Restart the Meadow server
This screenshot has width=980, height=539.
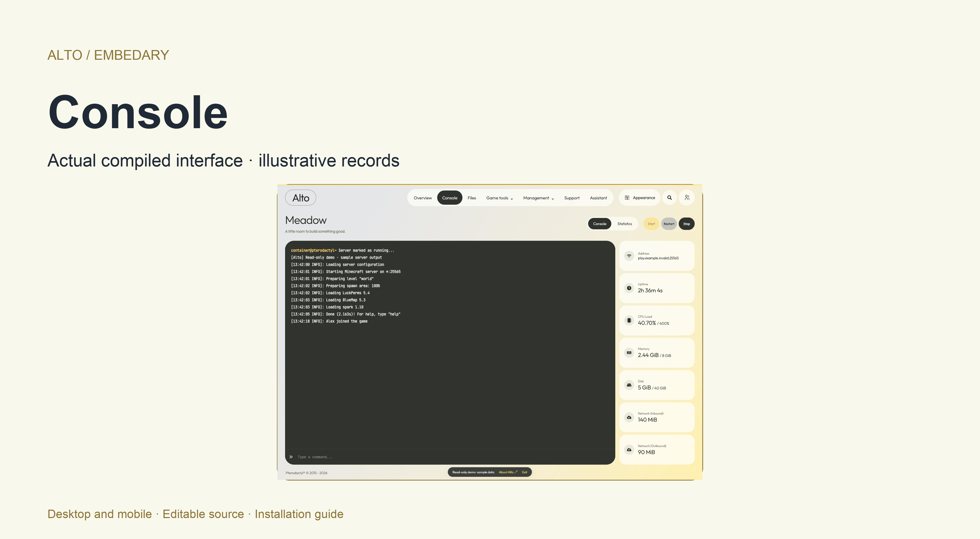tap(669, 224)
